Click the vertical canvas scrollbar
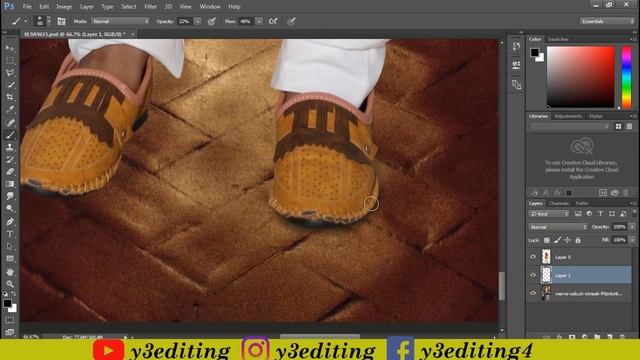 coord(502,286)
